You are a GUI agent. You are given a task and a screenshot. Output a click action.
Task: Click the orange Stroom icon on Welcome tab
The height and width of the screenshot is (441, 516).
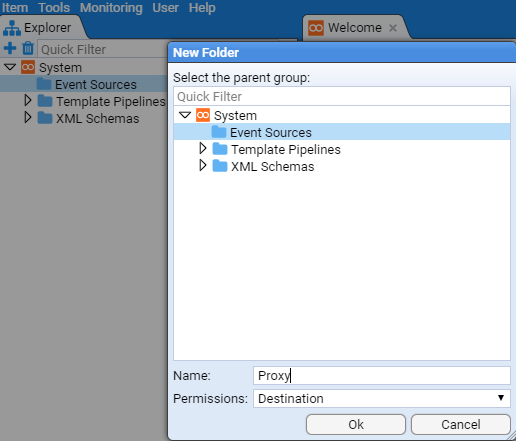point(316,28)
